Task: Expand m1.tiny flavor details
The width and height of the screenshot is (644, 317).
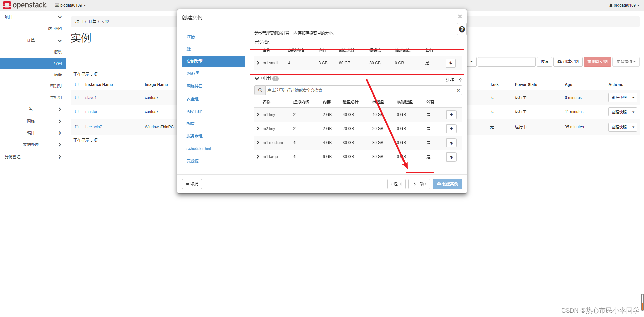Action: [258, 115]
